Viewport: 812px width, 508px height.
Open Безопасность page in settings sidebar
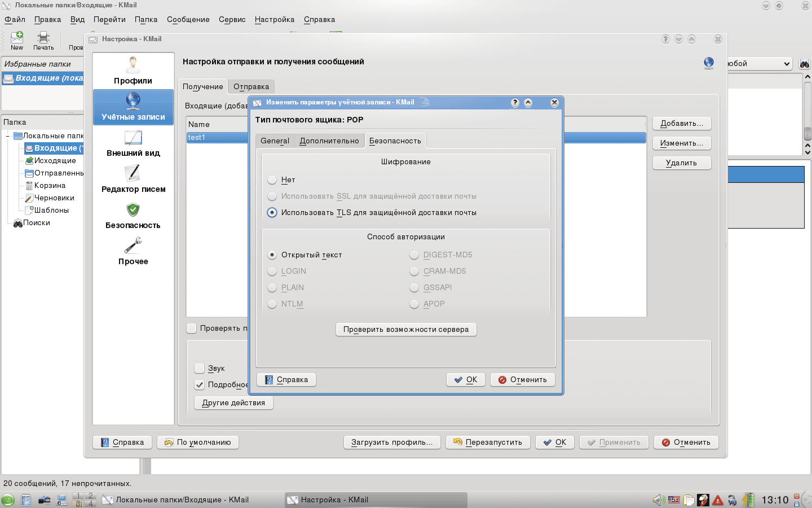pos(133,216)
